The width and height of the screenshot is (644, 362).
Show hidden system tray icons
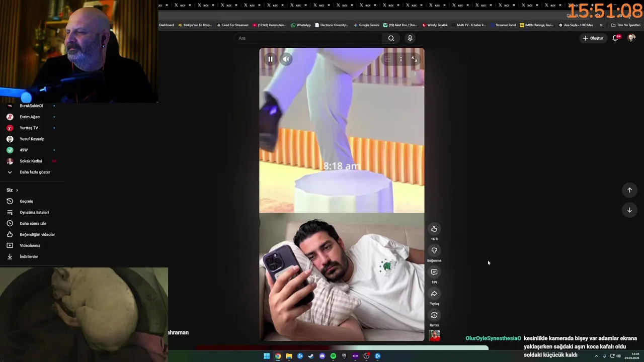click(597, 356)
